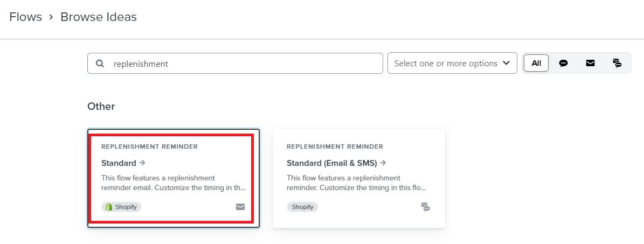Viewport: 644px width, 244px height.
Task: Open the Select one or more options dropdown
Action: point(452,63)
